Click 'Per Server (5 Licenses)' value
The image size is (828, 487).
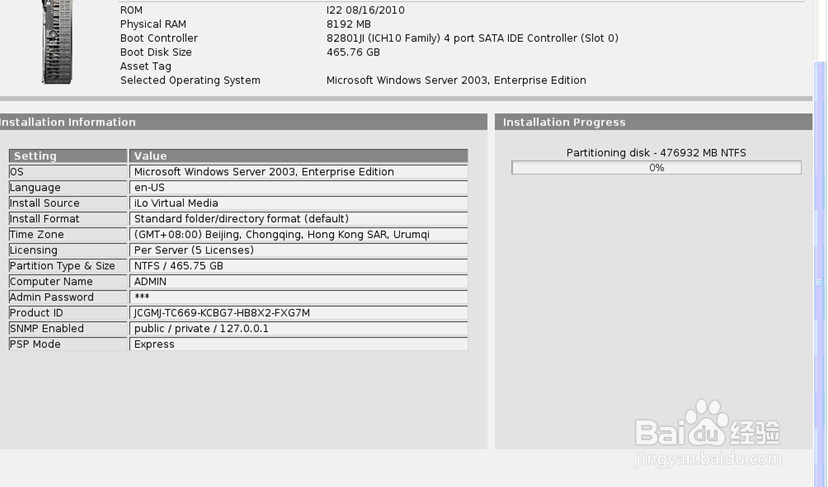[194, 250]
